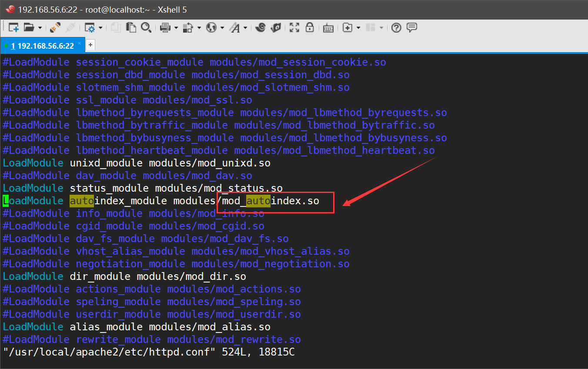Screen dimensions: 588x369
Task: Click the Paste clipboard icon
Action: pyautogui.click(x=131, y=28)
